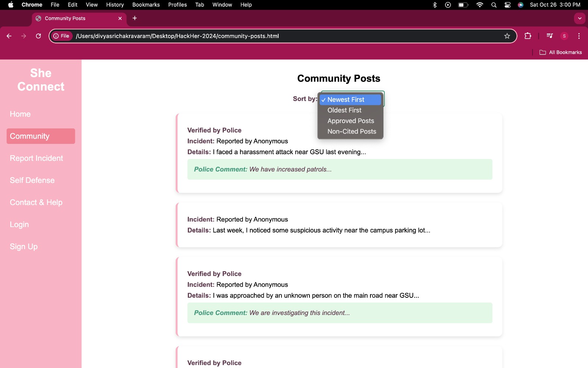Open the Extensions puzzle icon
This screenshot has height=368, width=588.
[528, 36]
